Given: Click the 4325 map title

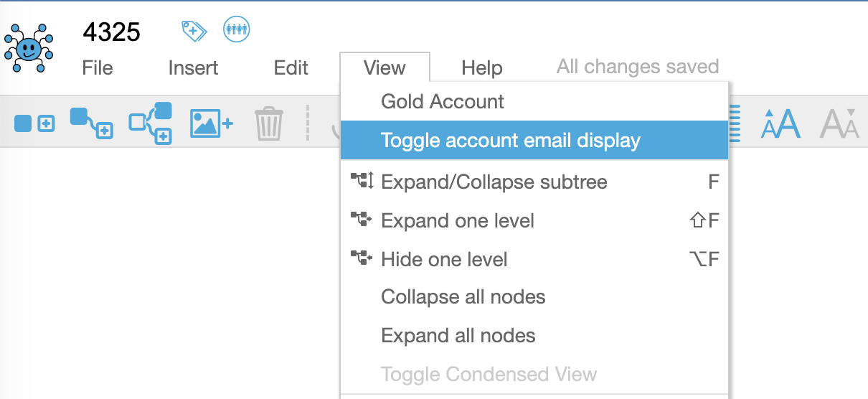Looking at the screenshot, I should [x=112, y=32].
